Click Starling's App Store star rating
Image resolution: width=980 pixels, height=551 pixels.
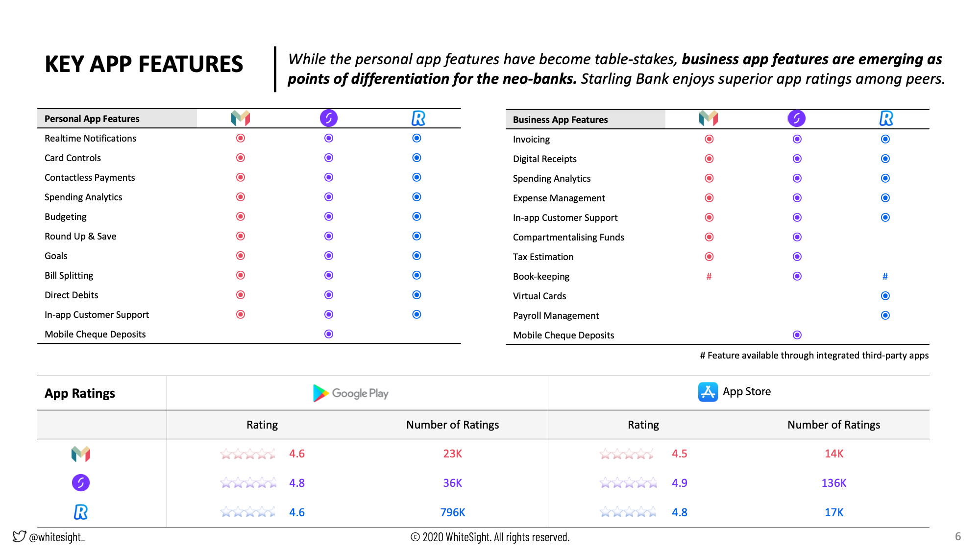[x=628, y=483]
